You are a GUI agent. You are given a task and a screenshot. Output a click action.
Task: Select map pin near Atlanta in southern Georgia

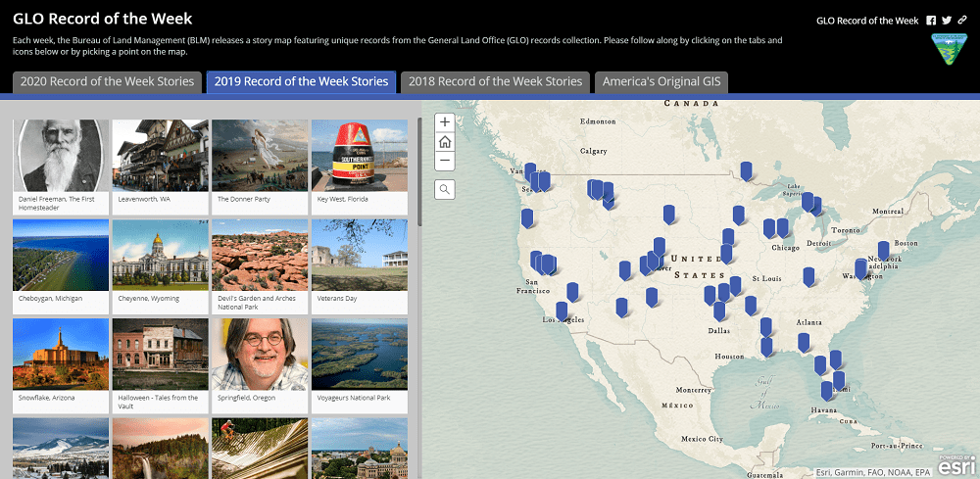pos(804,342)
